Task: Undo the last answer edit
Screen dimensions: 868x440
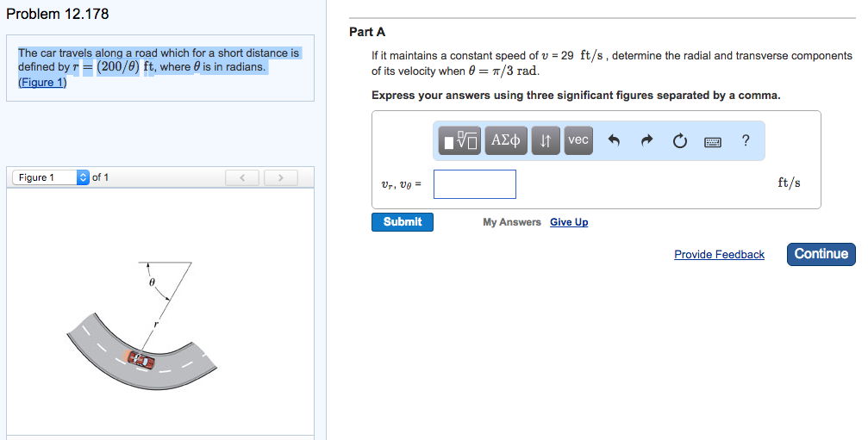Action: pos(614,140)
